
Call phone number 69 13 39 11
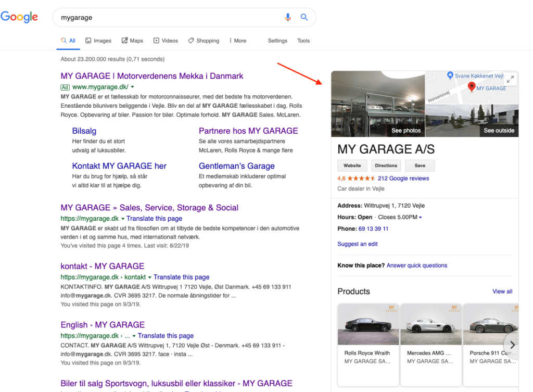pos(373,229)
